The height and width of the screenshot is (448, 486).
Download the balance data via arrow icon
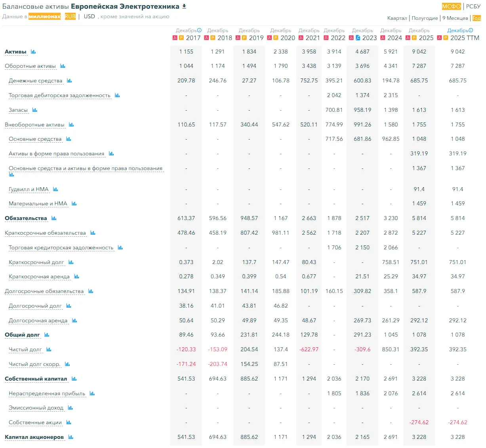tap(184, 6)
